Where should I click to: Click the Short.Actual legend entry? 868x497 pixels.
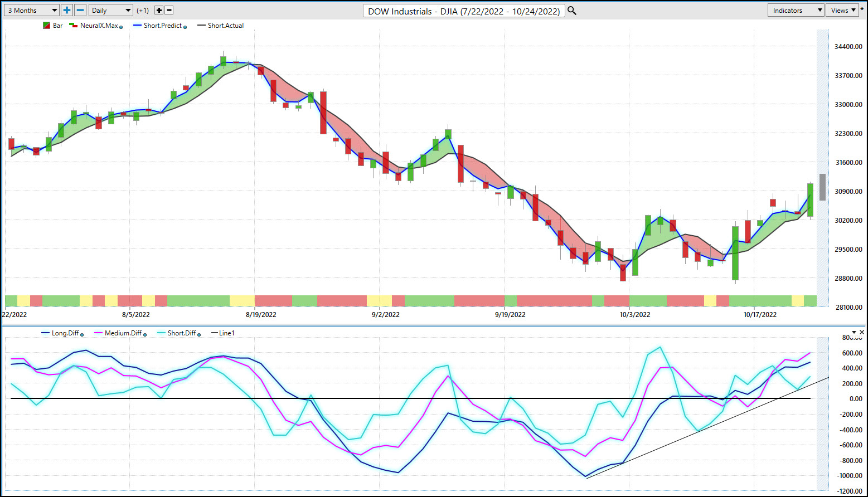click(x=220, y=26)
